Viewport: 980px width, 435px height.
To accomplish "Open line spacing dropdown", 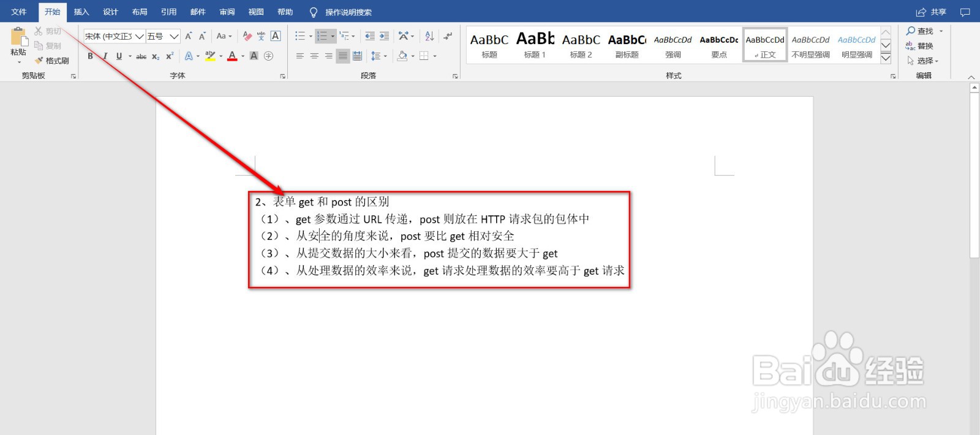I will coord(379,56).
